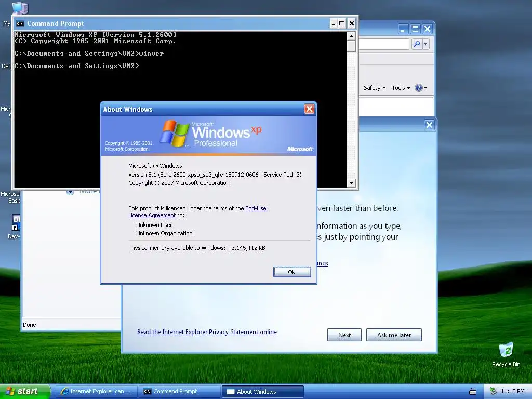Switch to Internet Explorer taskbar button

point(96,392)
